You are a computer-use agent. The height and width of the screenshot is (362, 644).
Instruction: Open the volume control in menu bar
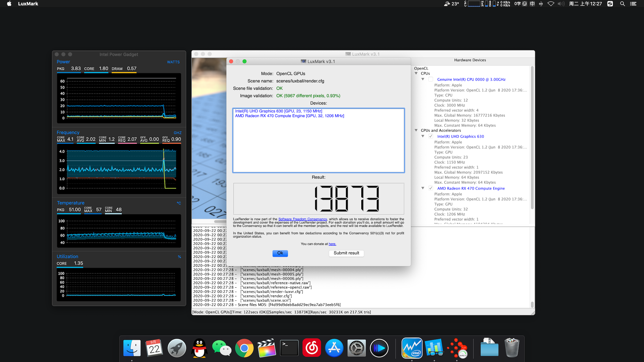561,4
